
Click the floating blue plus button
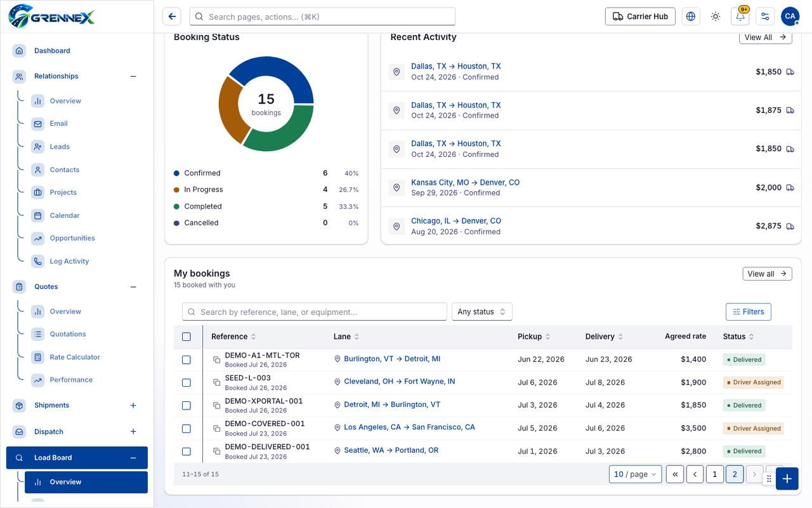tap(787, 479)
